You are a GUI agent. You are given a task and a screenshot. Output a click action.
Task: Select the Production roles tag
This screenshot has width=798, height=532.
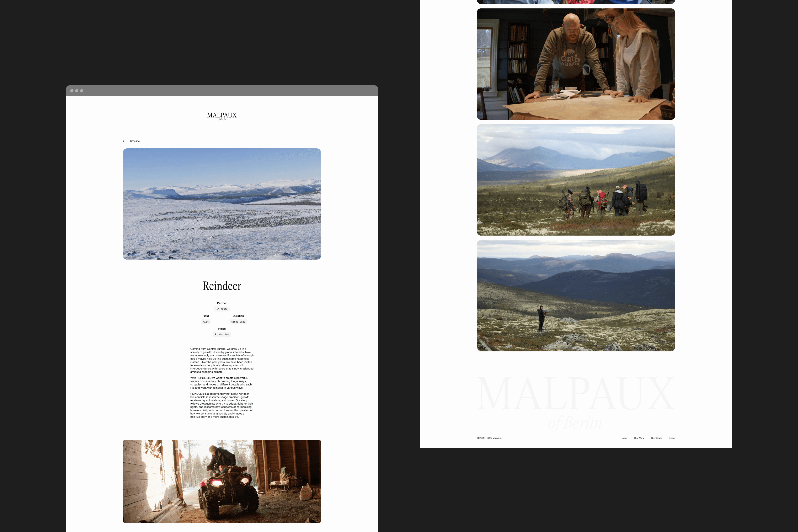click(x=222, y=335)
